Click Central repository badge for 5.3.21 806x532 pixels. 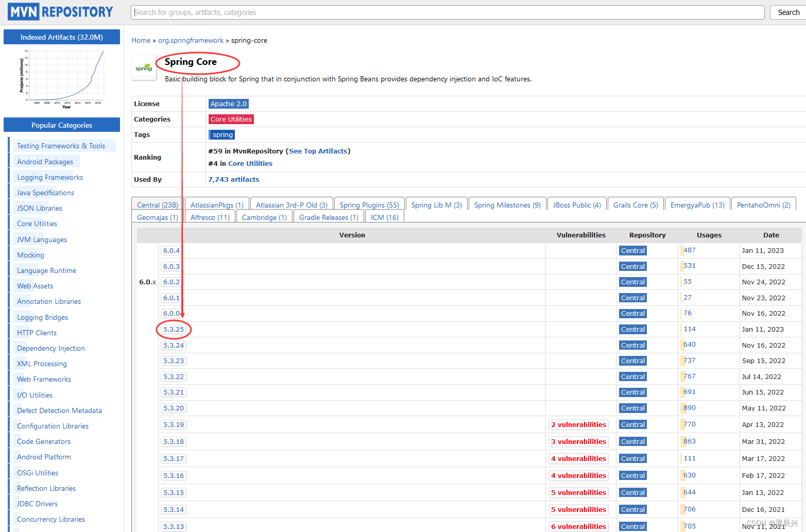click(x=633, y=392)
